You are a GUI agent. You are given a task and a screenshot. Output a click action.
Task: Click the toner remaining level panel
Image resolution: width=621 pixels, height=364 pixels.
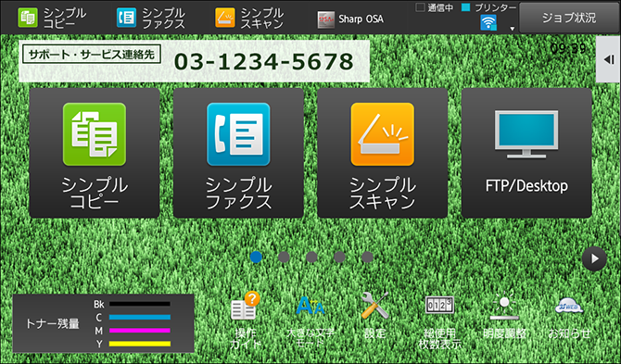(x=104, y=323)
